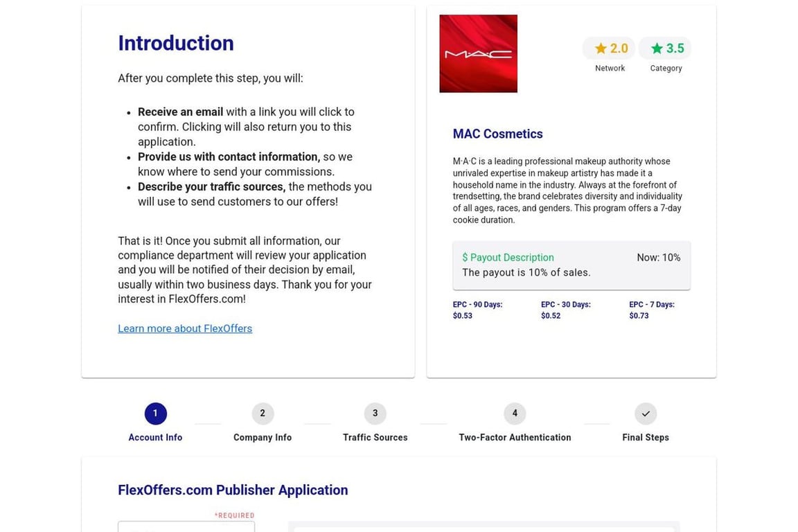Select step 1 circle for Account Info
The height and width of the screenshot is (532, 798).
pos(155,414)
